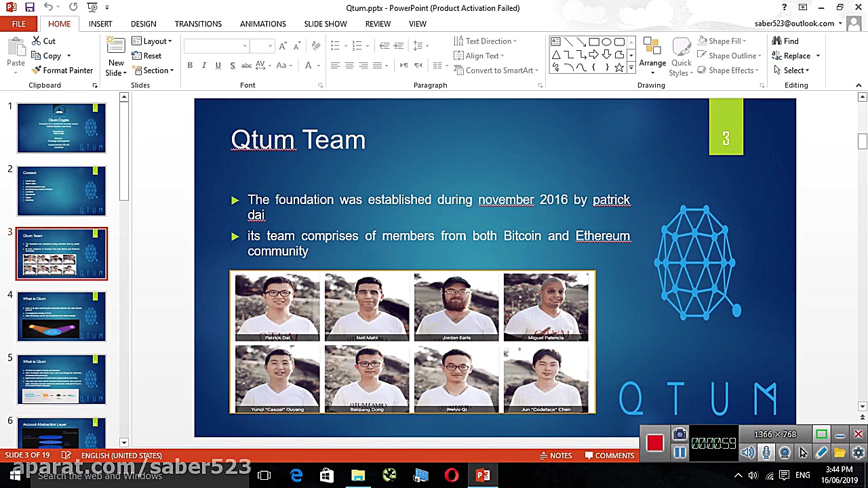Click the Save icon in Quick Access Toolbar
The width and height of the screenshot is (868, 488).
[x=29, y=7]
